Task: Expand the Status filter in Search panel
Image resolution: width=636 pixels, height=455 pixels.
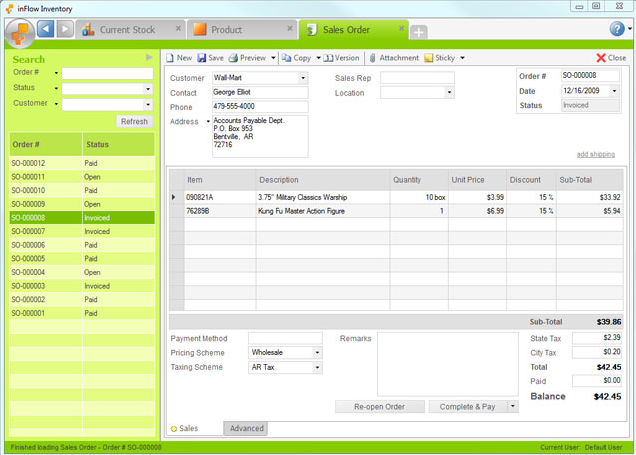Action: (x=148, y=88)
